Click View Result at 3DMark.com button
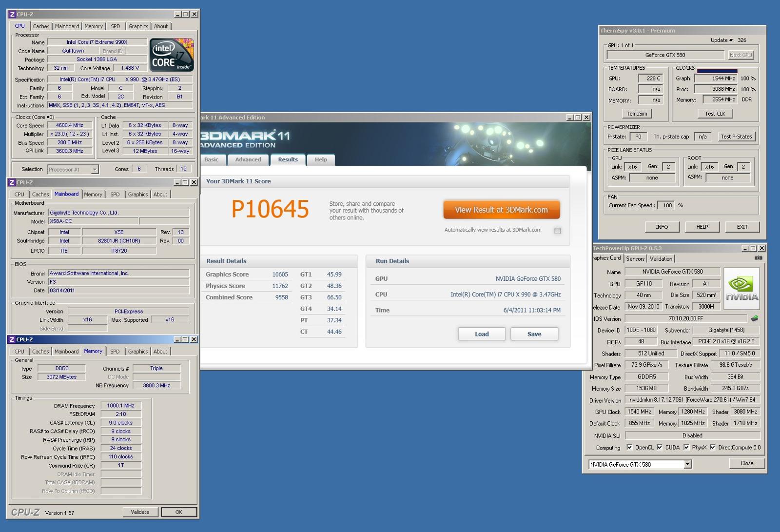 click(x=501, y=210)
